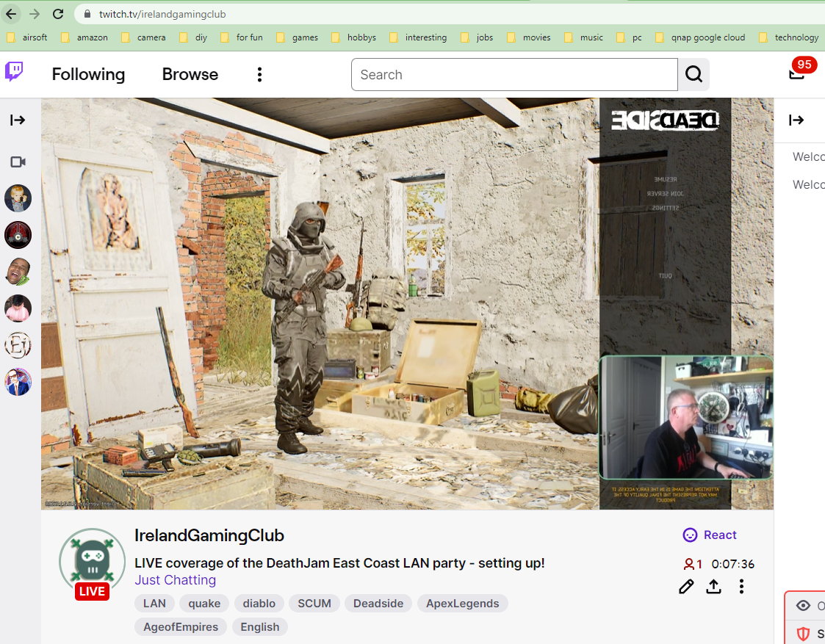The height and width of the screenshot is (644, 825).
Task: Collapse the chat panel with arrow icon
Action: pyautogui.click(x=796, y=120)
